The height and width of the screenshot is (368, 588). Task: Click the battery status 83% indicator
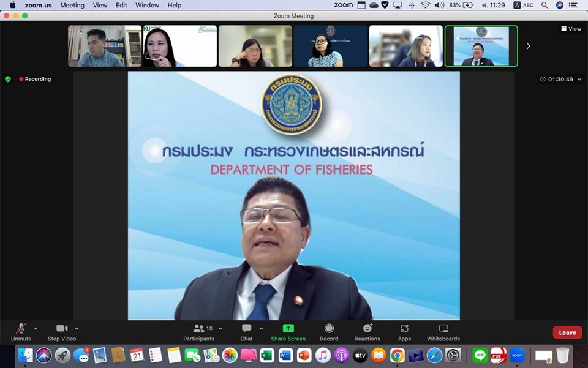[x=461, y=6]
